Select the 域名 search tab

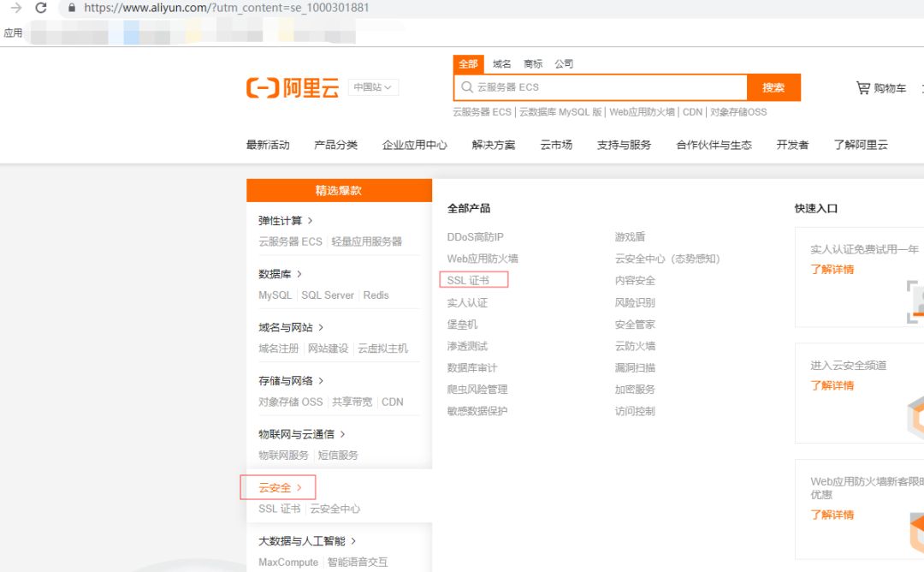(502, 63)
